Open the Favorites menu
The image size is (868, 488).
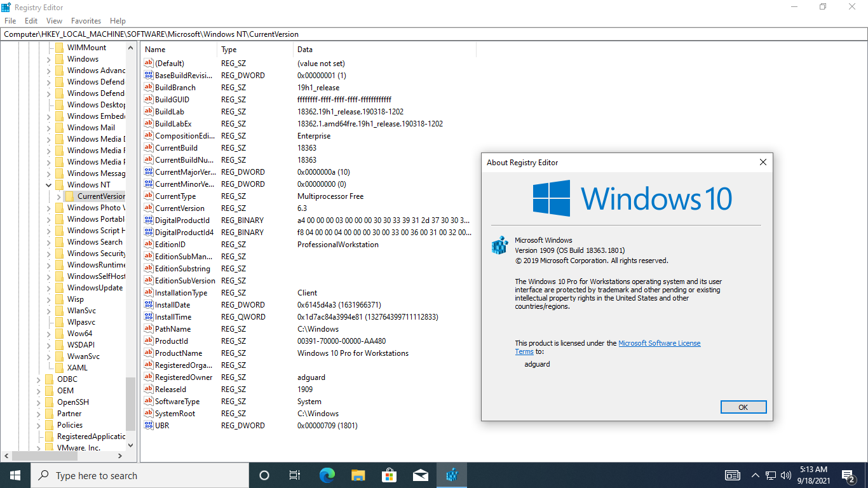click(86, 21)
